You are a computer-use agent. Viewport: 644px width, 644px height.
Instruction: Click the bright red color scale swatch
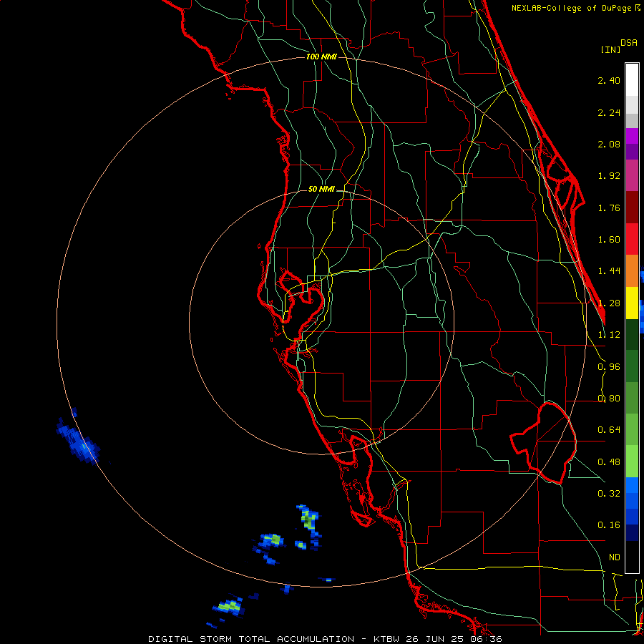pos(632,239)
